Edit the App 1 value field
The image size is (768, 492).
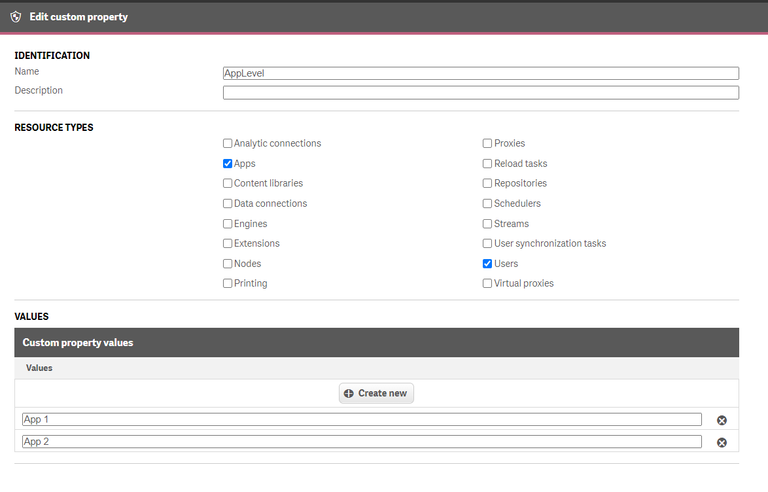point(361,419)
